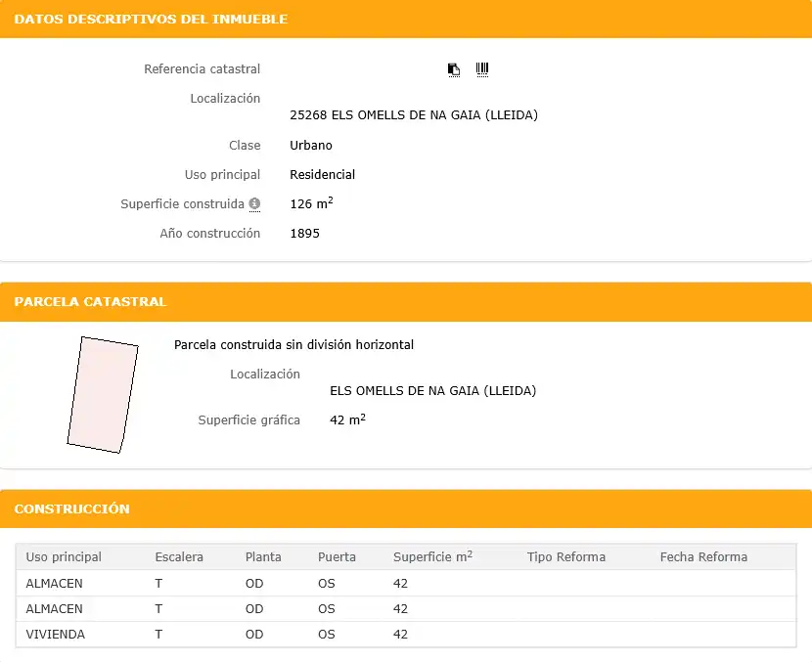Click the Clase value Urbano
Viewport: 812px width, 662px height.
click(x=311, y=146)
